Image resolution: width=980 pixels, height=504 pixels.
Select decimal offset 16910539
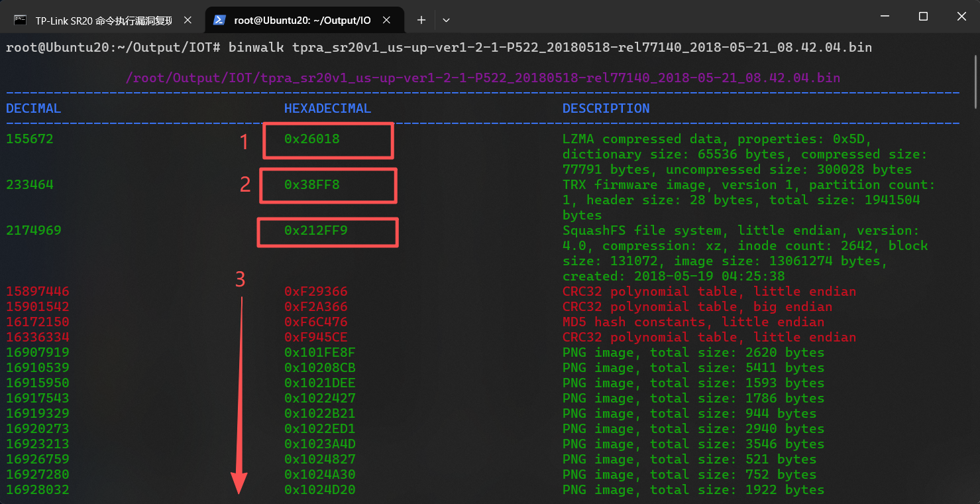coord(38,367)
